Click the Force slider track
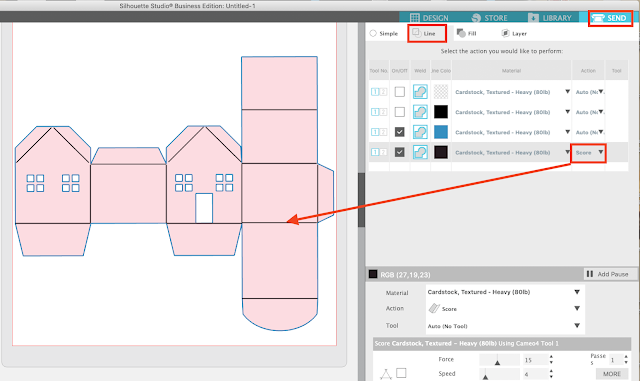 (499, 360)
